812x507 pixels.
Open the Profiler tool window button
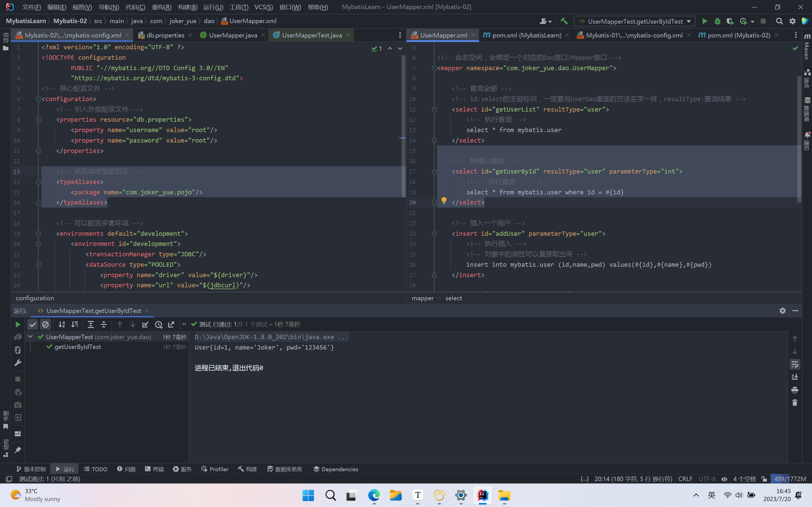coord(215,469)
